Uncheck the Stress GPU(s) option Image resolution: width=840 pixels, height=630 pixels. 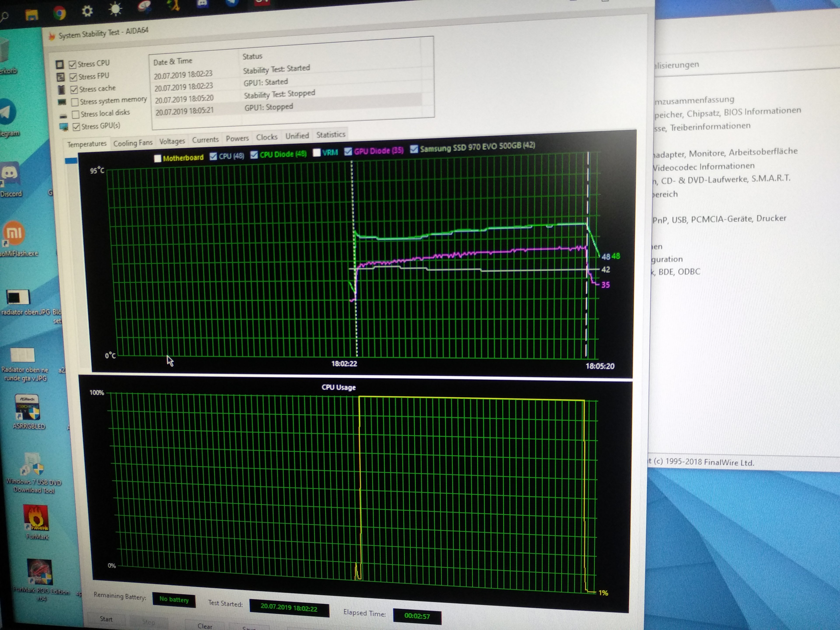76,127
